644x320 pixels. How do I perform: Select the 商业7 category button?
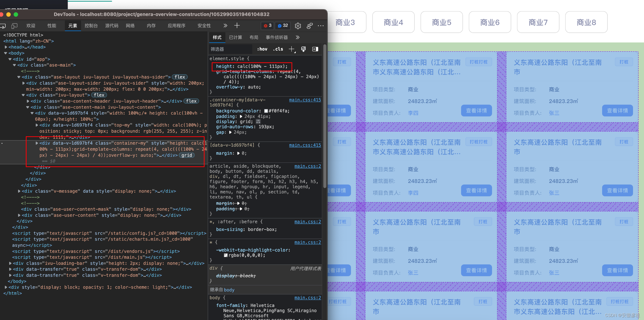538,22
